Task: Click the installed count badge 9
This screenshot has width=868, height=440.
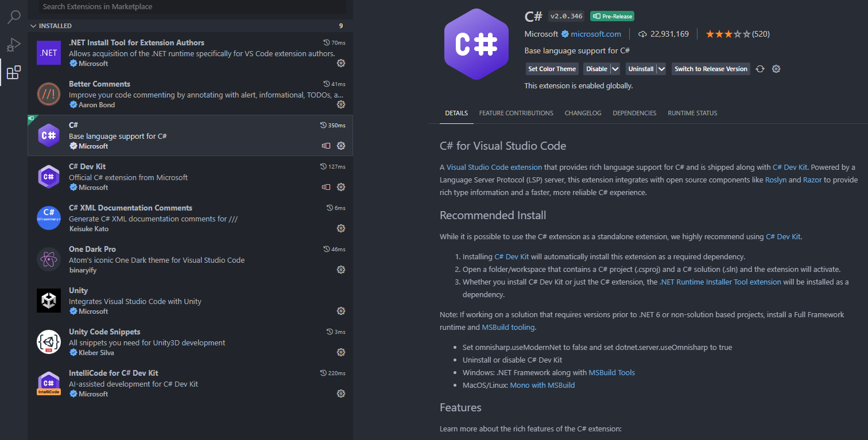Action: click(x=341, y=26)
